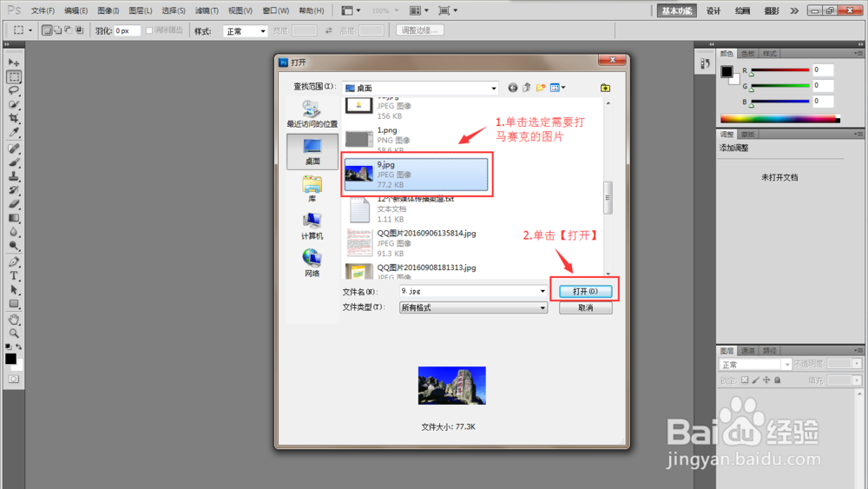The image size is (868, 489).
Task: Toggle lock position in Layers panel
Action: coord(766,380)
